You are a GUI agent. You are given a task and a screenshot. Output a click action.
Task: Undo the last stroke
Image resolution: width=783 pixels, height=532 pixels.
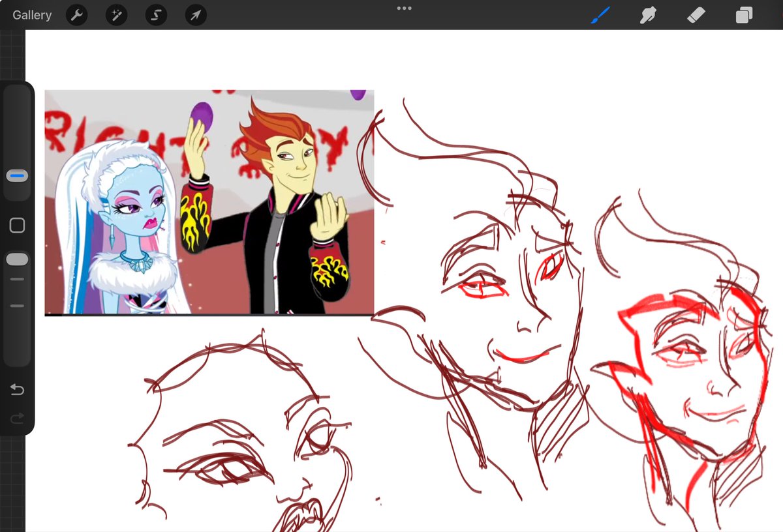pos(18,390)
